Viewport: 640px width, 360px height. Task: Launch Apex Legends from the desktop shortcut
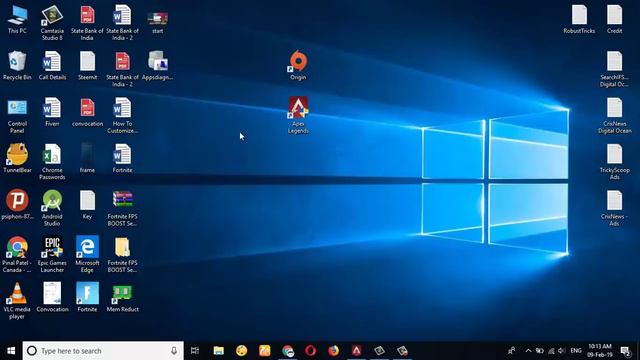[x=298, y=115]
